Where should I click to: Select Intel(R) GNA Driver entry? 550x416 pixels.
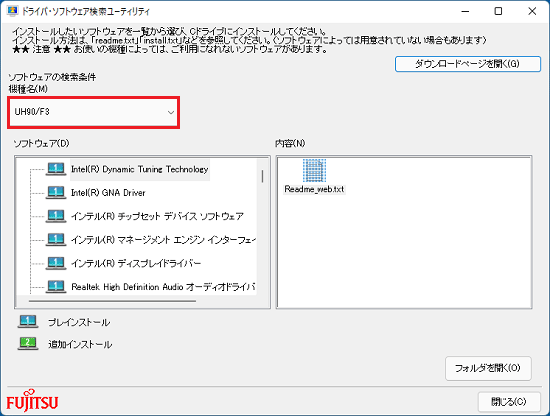click(x=108, y=193)
